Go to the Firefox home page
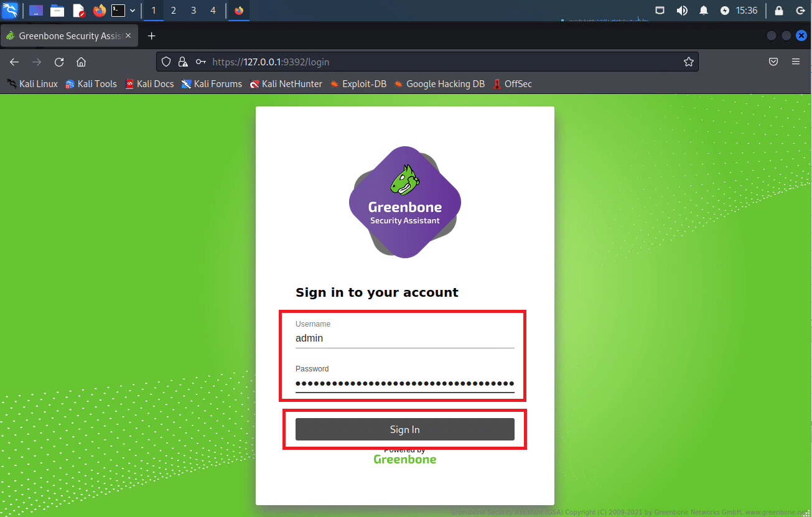The width and height of the screenshot is (812, 517). coord(81,62)
